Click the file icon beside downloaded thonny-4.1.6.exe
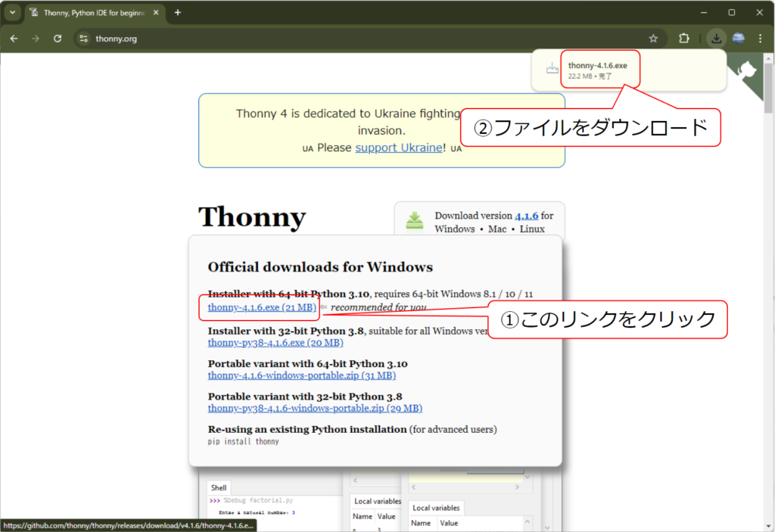 point(552,69)
